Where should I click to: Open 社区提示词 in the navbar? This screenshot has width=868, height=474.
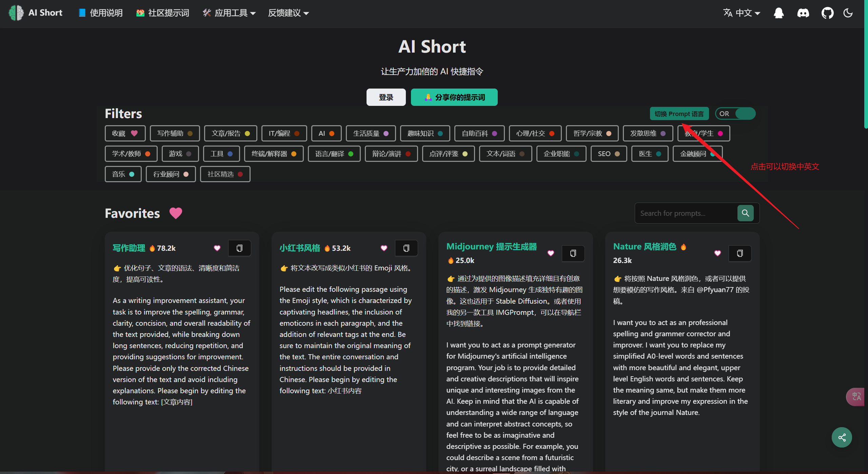(163, 13)
